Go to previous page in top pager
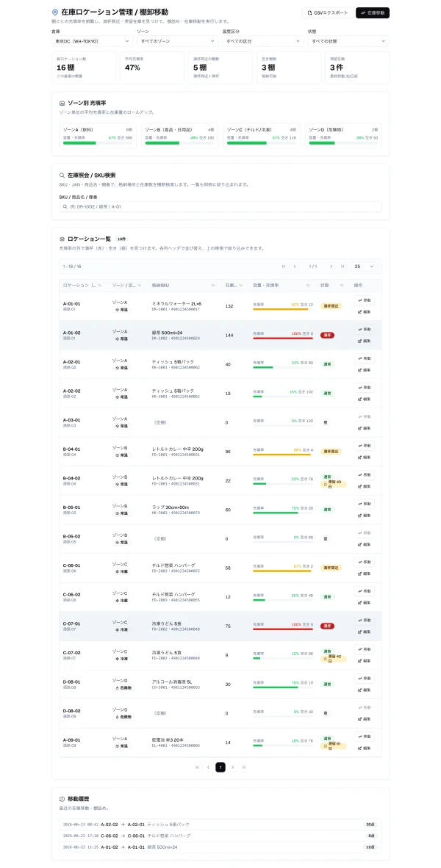The height and width of the screenshot is (868, 441). (x=295, y=267)
